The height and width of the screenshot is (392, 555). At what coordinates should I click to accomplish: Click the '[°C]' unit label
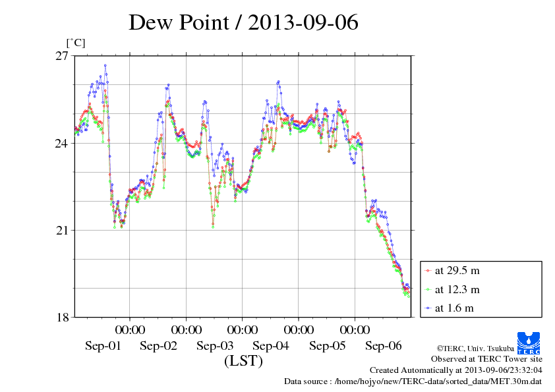tap(76, 43)
